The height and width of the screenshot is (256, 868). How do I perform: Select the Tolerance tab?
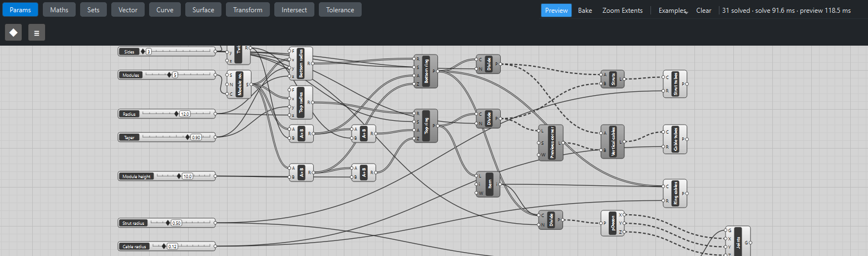pyautogui.click(x=340, y=10)
